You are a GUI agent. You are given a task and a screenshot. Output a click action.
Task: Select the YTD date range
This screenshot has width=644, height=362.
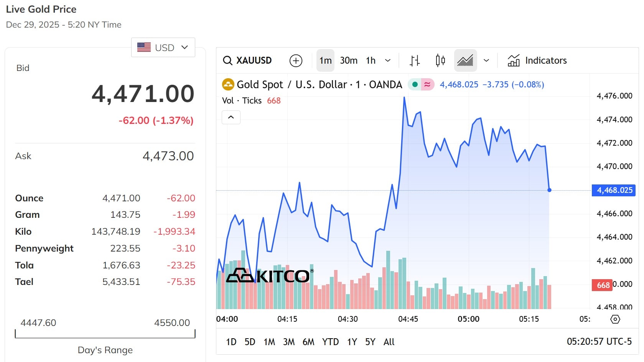[x=330, y=342]
